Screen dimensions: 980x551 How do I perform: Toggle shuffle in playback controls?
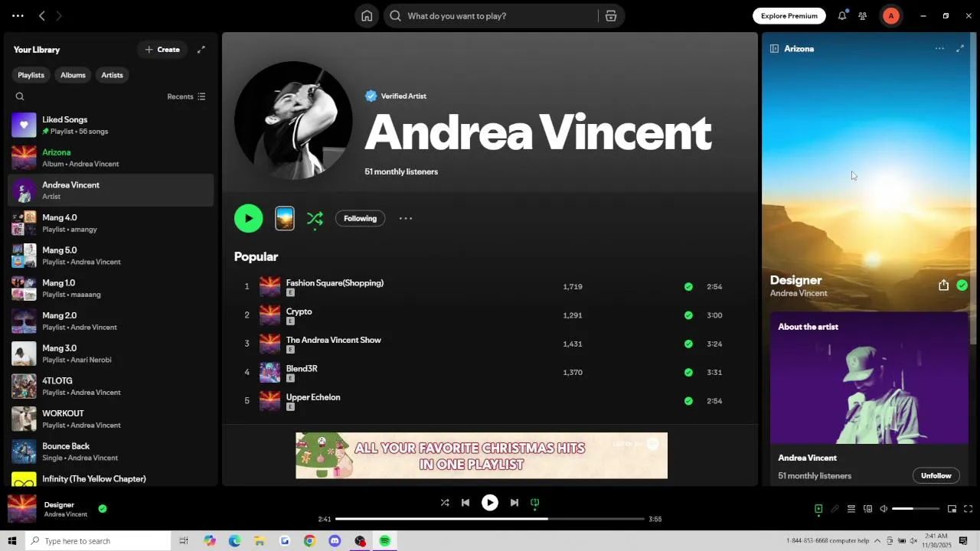[x=445, y=503]
